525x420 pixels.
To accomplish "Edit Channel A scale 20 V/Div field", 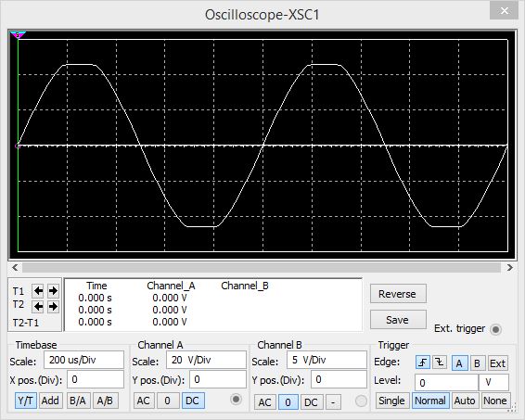I will point(206,360).
